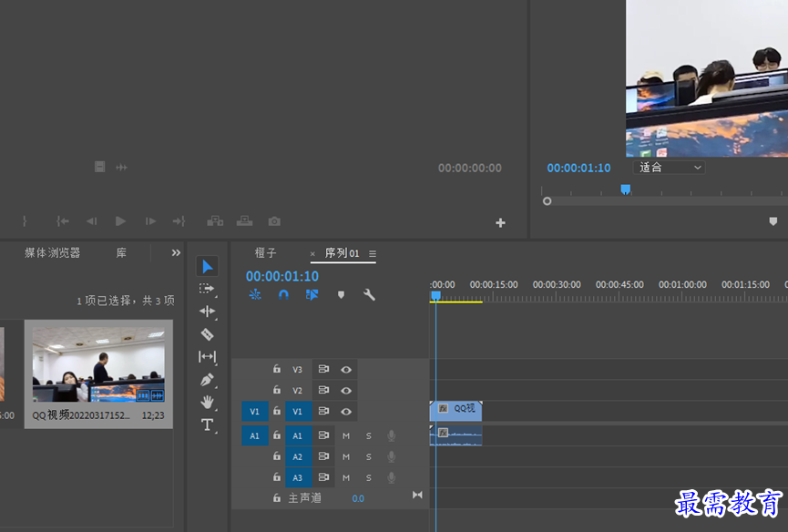Switch to 媒体浏览器 tab
The height and width of the screenshot is (532, 788).
(x=53, y=252)
